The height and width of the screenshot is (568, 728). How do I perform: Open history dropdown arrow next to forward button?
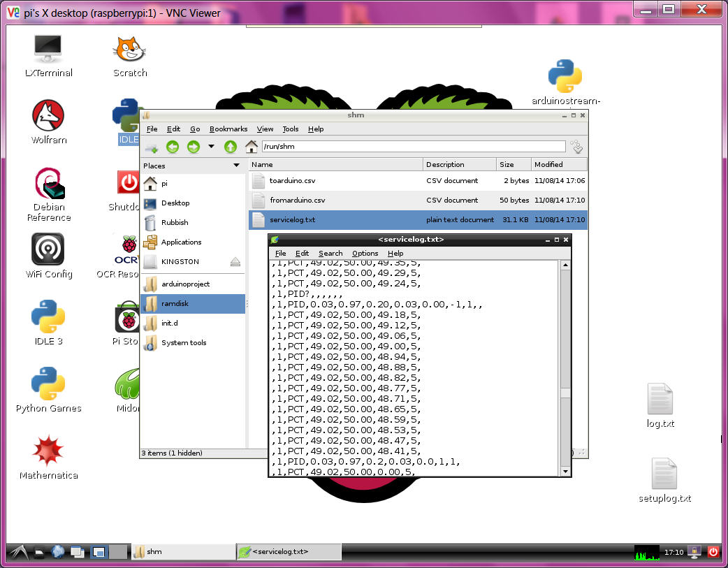click(x=211, y=147)
